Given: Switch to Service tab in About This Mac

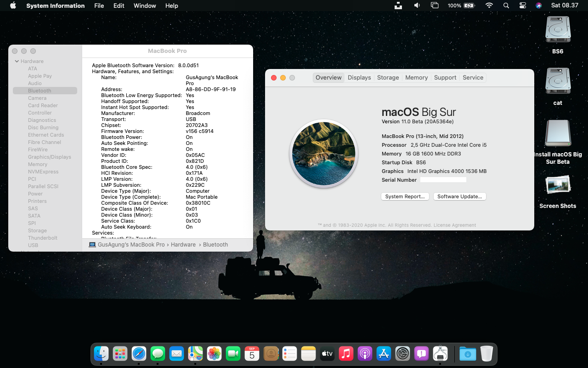Looking at the screenshot, I should (x=473, y=77).
